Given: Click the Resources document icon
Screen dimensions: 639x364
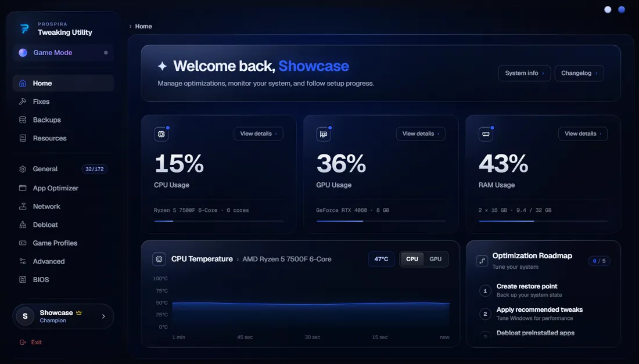Looking at the screenshot, I should tap(23, 138).
